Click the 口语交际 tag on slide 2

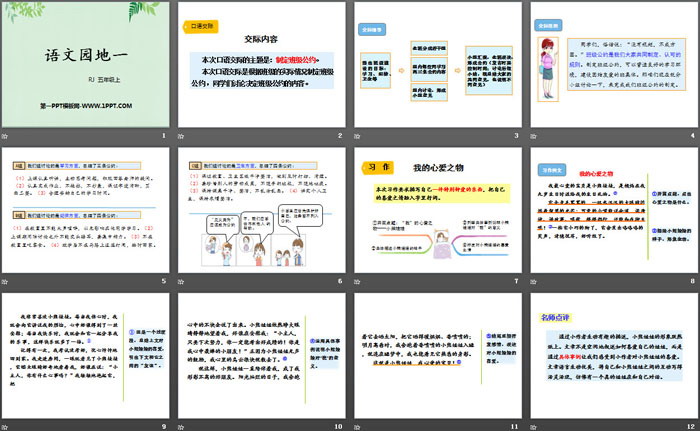(x=200, y=26)
